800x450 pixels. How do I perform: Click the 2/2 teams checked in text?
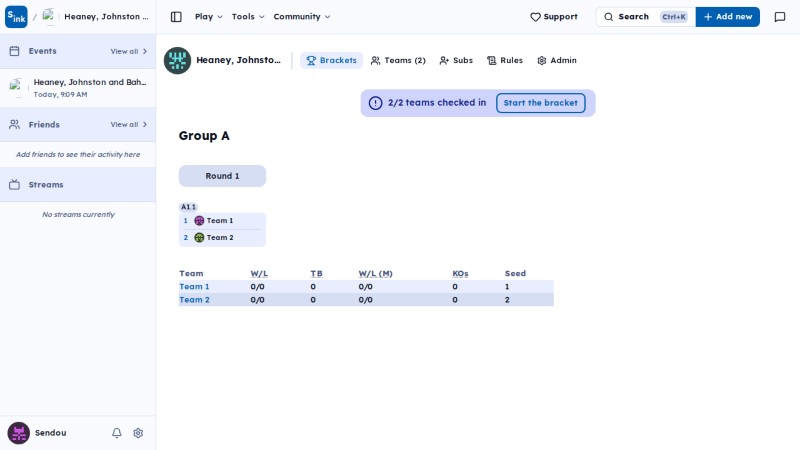(x=437, y=103)
